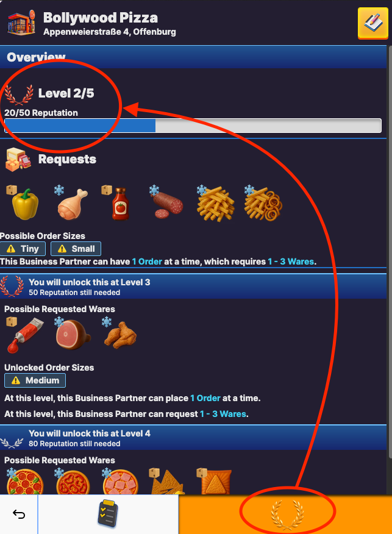Screen dimensions: 392x534
Task: Go back with the return arrow
Action: (x=19, y=514)
